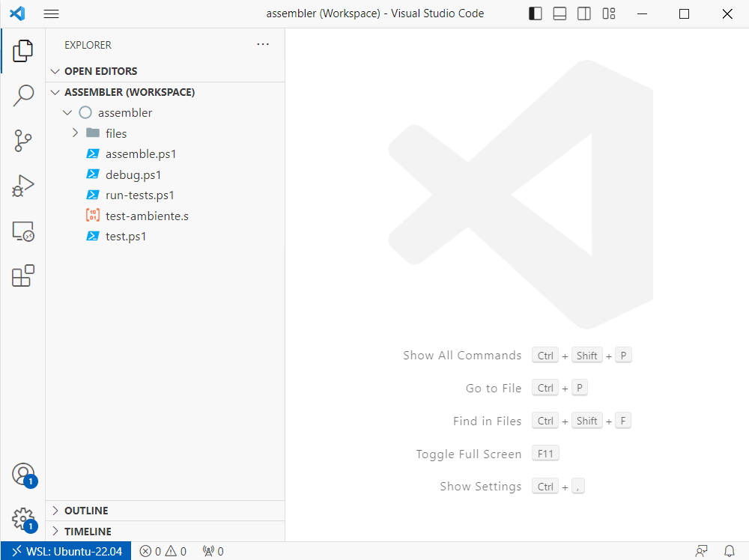Open the Search view

(x=23, y=96)
